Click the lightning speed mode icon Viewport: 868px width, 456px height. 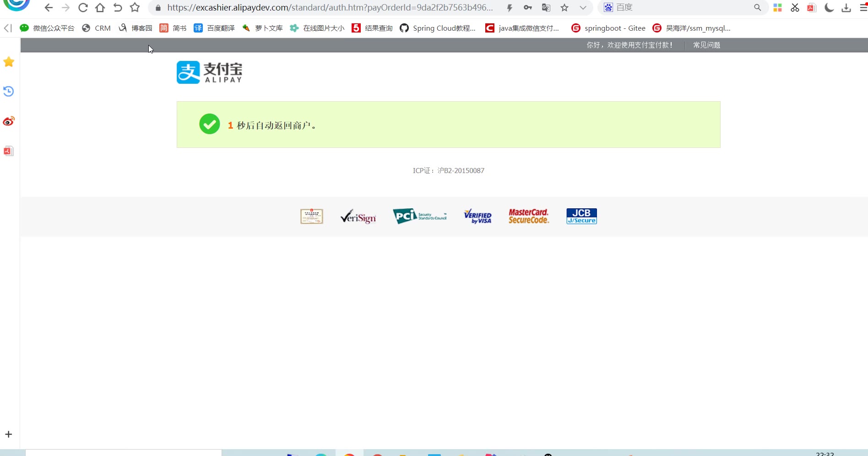point(510,8)
